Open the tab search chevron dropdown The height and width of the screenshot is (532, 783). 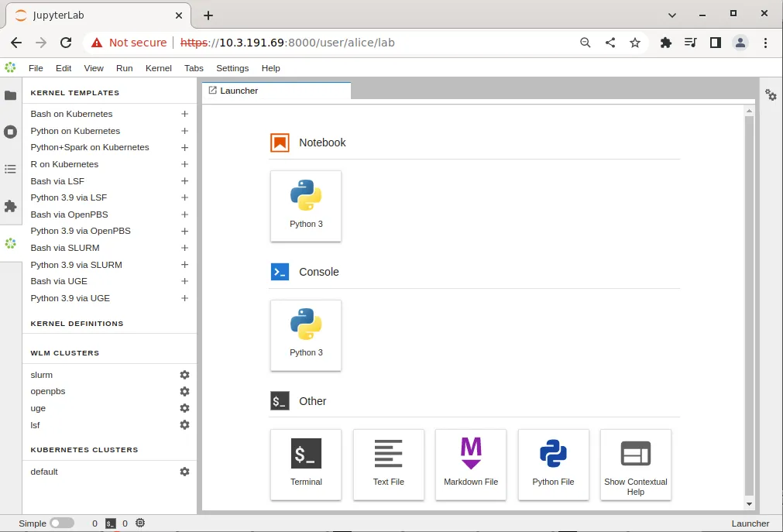point(672,15)
